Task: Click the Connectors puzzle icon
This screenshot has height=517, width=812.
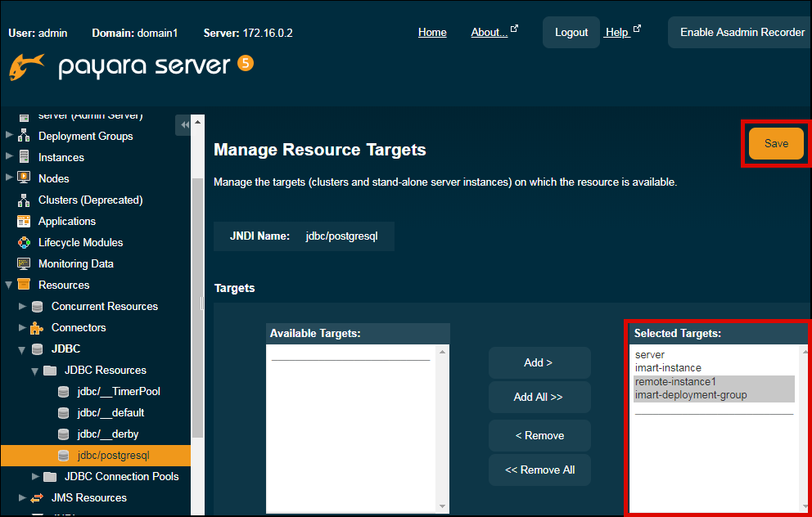Action: [37, 327]
